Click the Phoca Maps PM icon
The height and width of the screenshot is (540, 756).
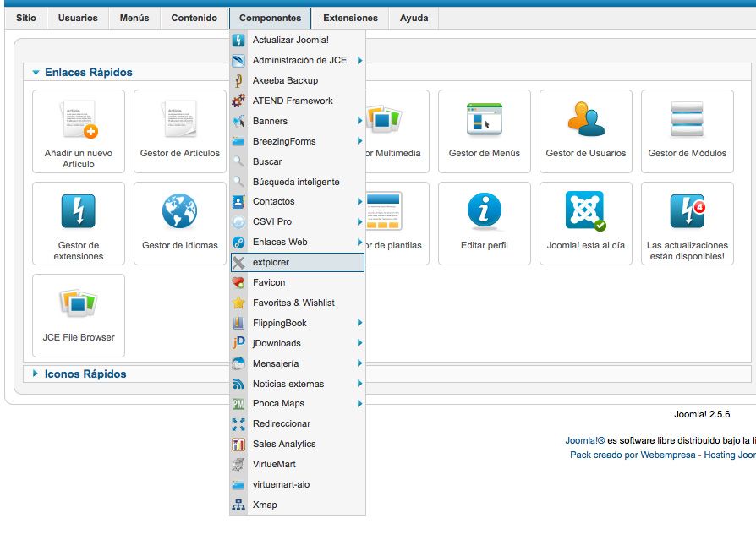(x=238, y=404)
